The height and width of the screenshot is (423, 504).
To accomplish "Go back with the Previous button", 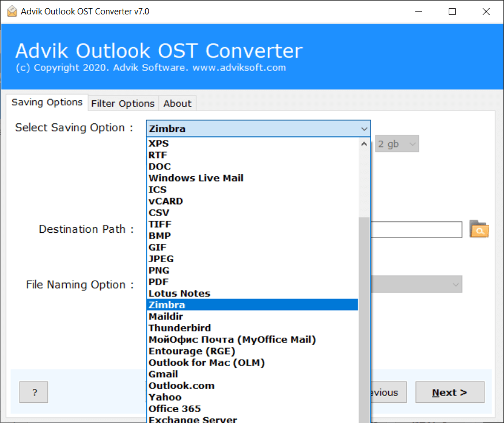I will [388, 392].
